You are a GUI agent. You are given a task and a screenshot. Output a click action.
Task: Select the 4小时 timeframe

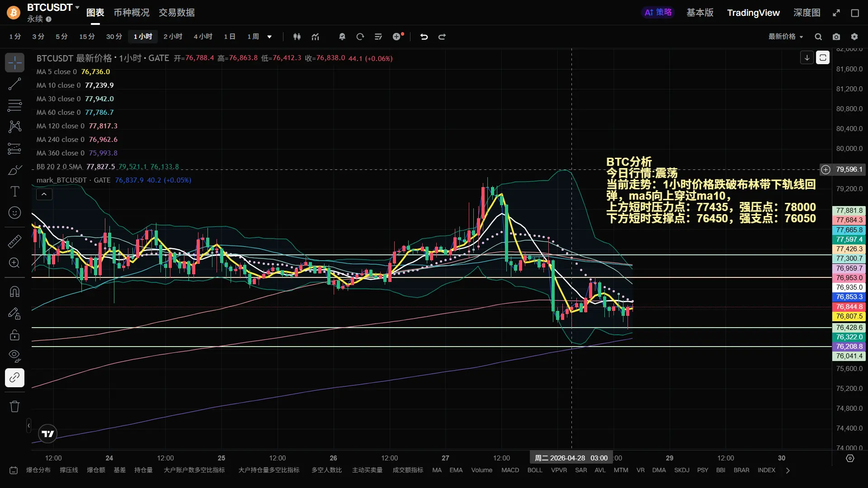[203, 37]
